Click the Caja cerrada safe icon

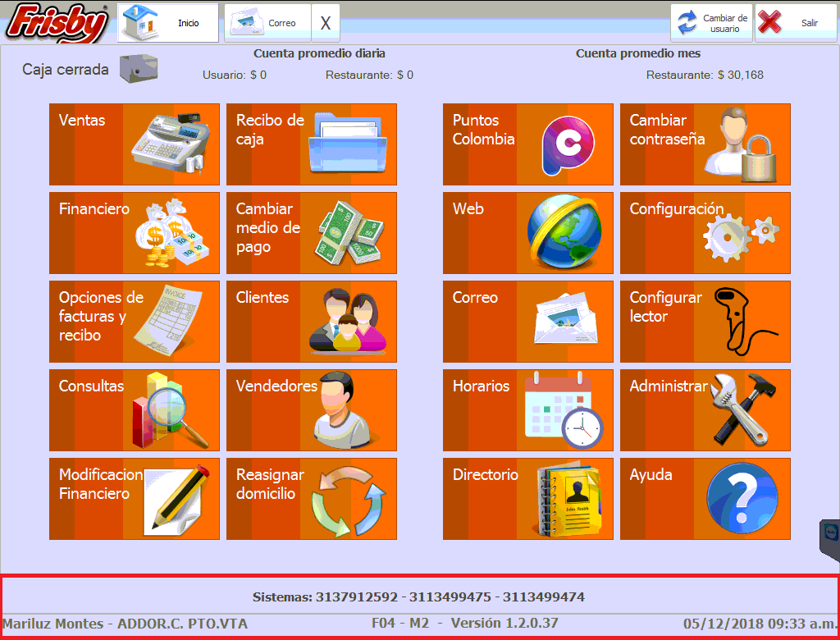click(139, 69)
